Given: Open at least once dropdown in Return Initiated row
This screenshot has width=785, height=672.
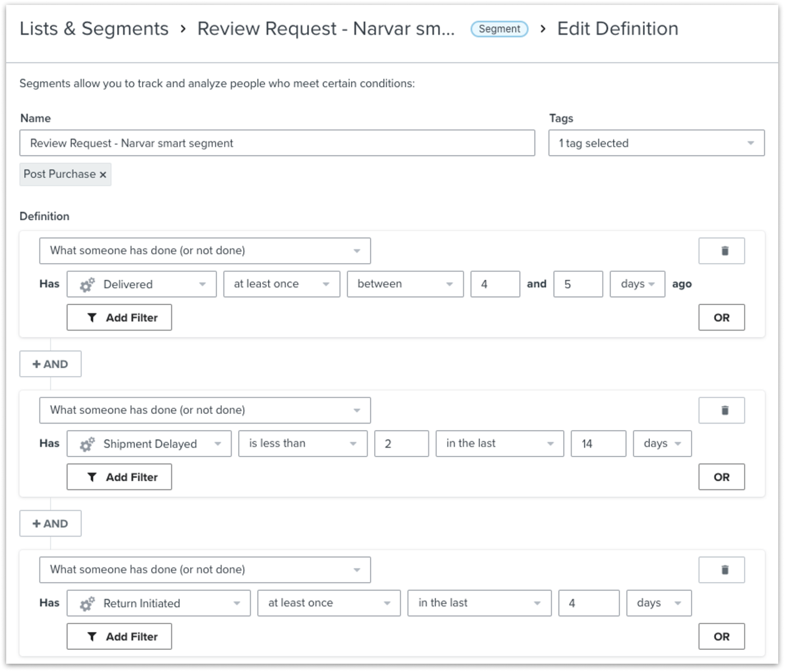Looking at the screenshot, I should pos(329,603).
